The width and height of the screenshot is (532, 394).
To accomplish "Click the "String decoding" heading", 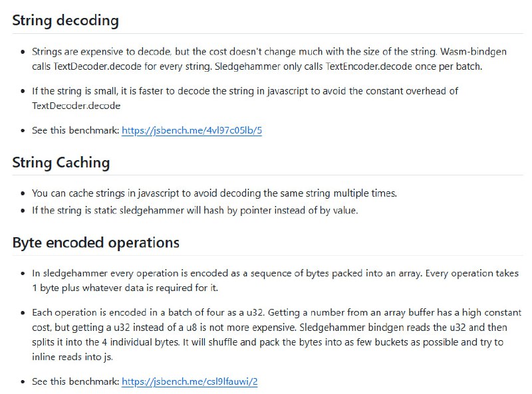I will click(x=65, y=21).
